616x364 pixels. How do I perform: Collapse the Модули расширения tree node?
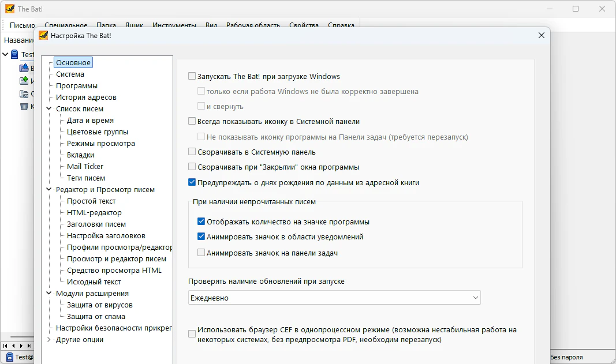click(x=49, y=293)
